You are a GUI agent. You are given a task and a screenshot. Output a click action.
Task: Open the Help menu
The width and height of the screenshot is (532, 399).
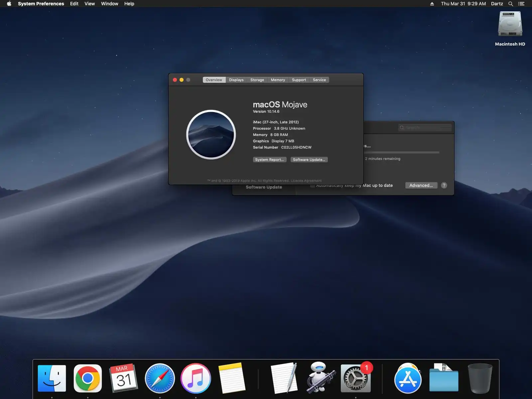[129, 4]
